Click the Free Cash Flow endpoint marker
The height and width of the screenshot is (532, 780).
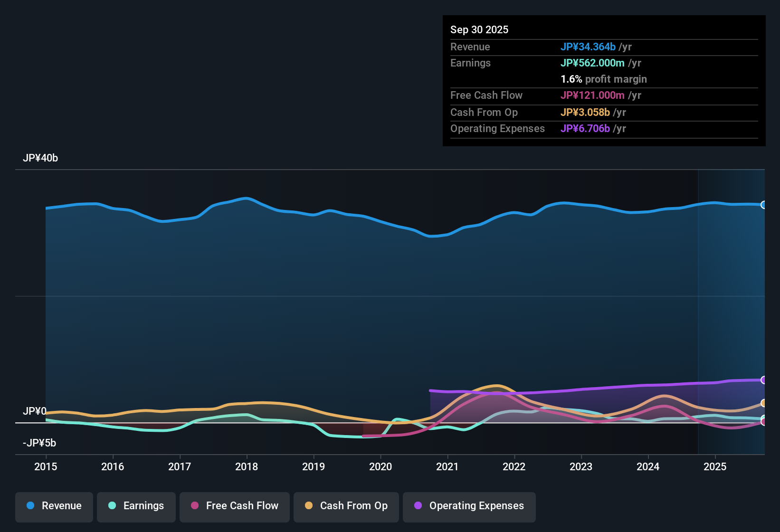point(764,421)
